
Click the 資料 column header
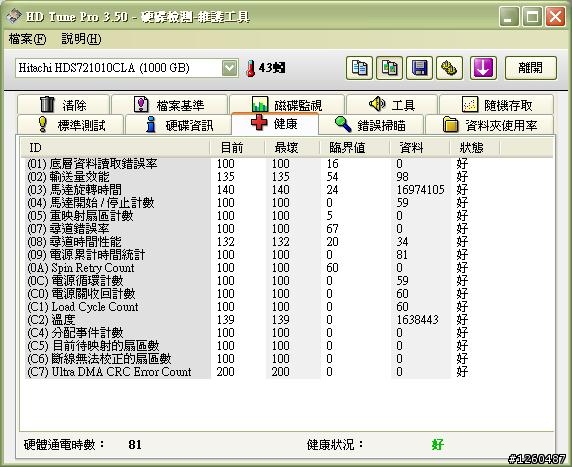pyautogui.click(x=420, y=148)
